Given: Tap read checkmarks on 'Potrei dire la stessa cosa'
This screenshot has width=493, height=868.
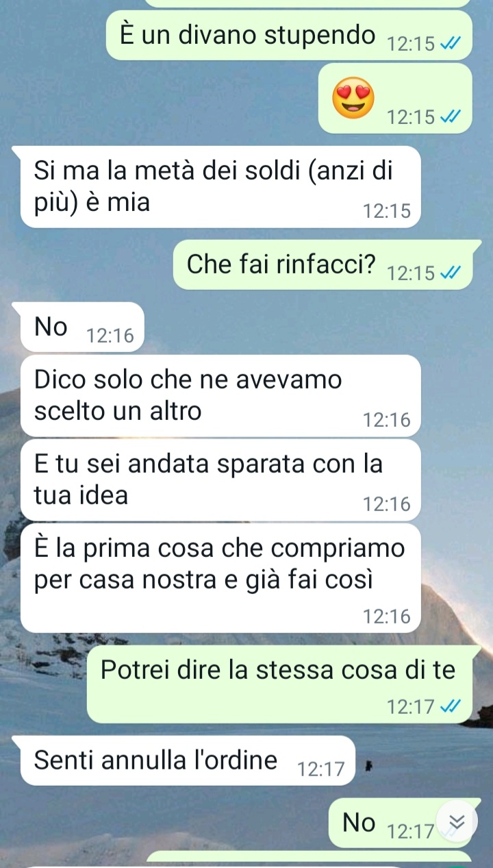Looking at the screenshot, I should [450, 706].
